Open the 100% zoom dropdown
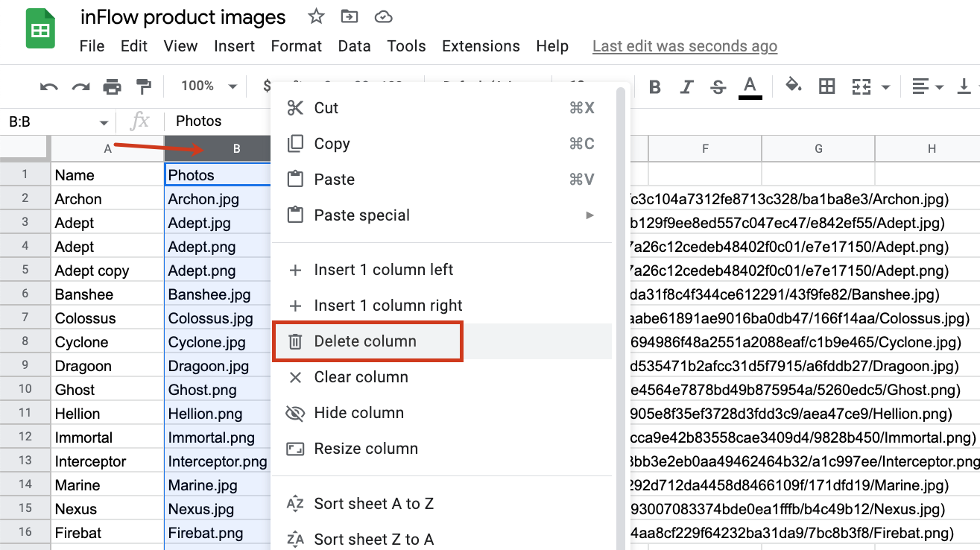The height and width of the screenshot is (550, 980). pos(209,86)
